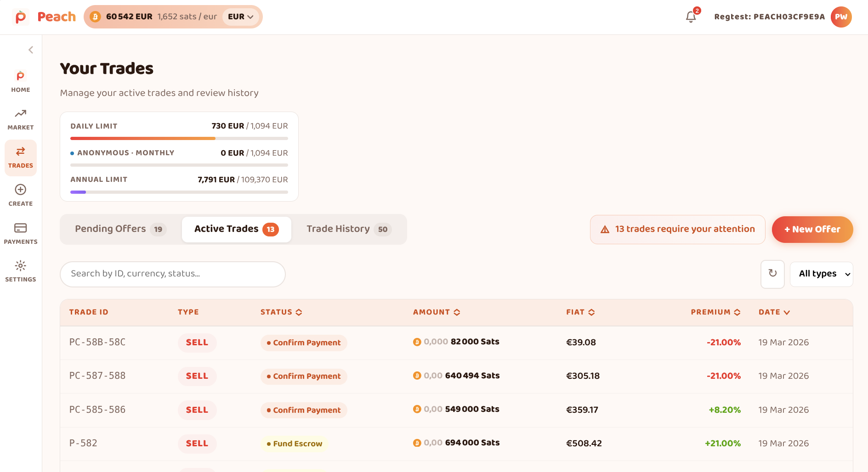Click the Anonymous Monthly limit progress bar
This screenshot has width=868, height=472.
[179, 165]
